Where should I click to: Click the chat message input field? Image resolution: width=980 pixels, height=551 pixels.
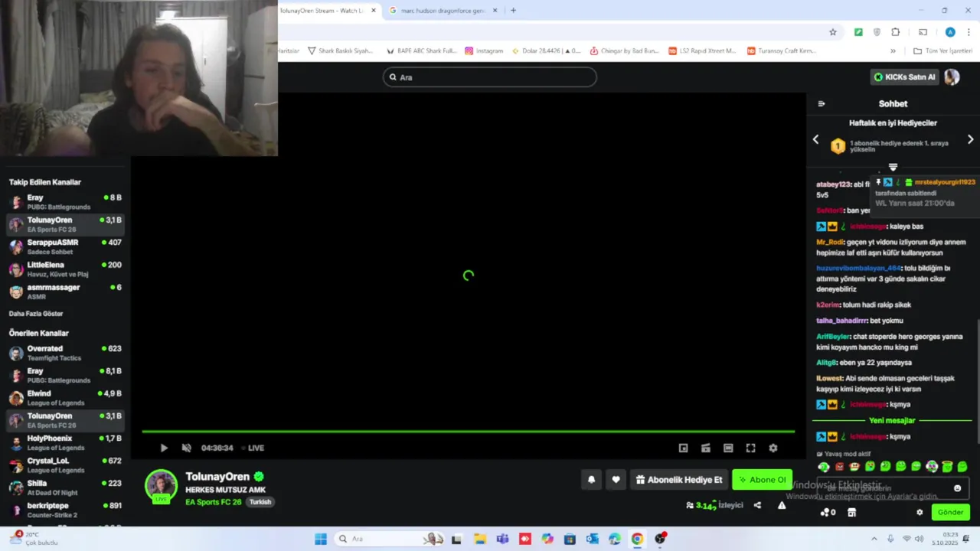coord(893,488)
